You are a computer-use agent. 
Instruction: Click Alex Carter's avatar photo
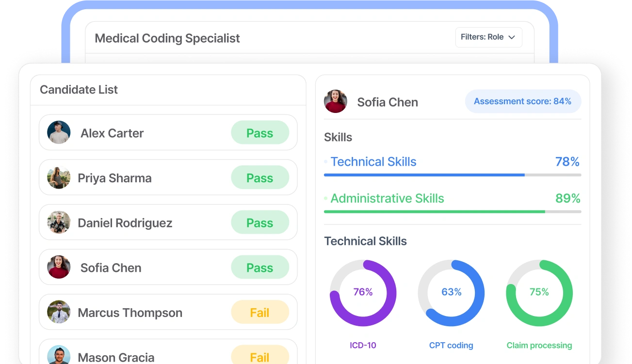pos(59,132)
